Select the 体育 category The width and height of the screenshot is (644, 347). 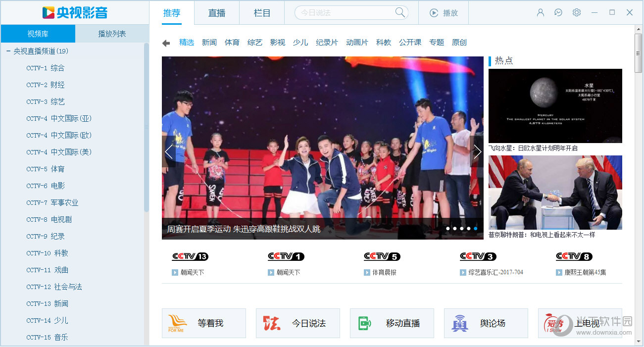pyautogui.click(x=232, y=43)
